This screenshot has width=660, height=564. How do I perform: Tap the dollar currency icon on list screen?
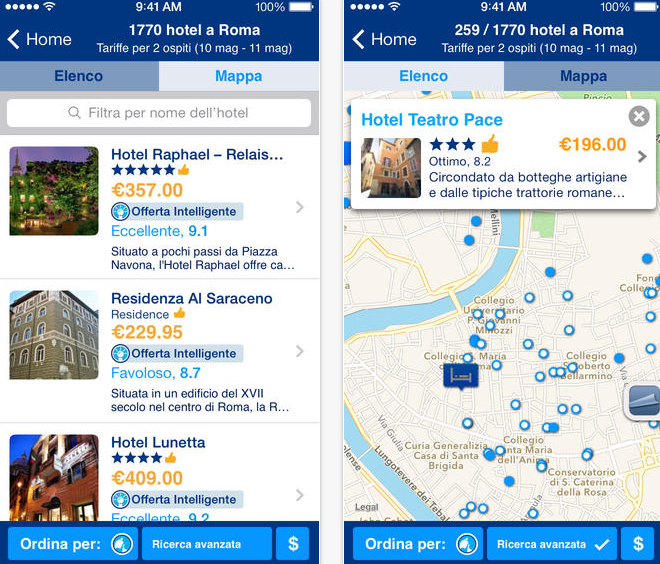pos(293,544)
